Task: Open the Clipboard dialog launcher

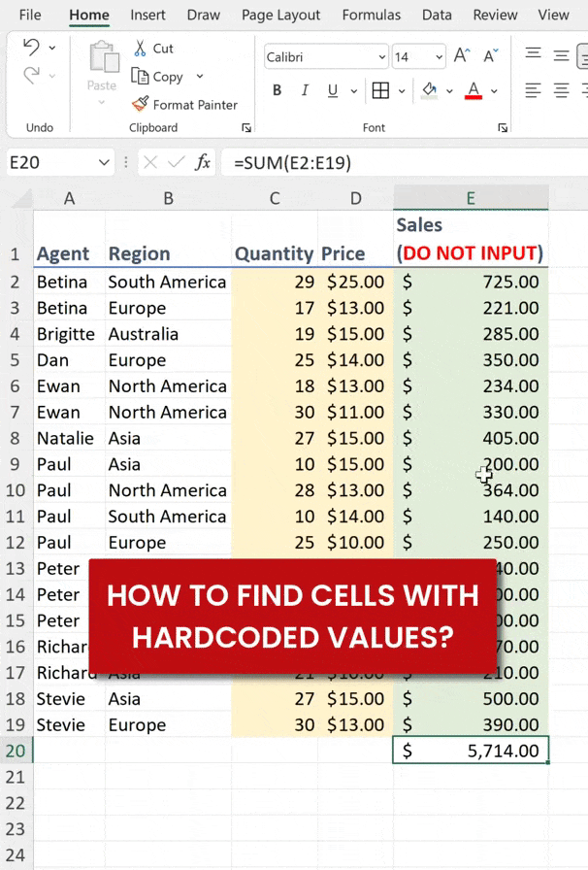Action: click(246, 127)
